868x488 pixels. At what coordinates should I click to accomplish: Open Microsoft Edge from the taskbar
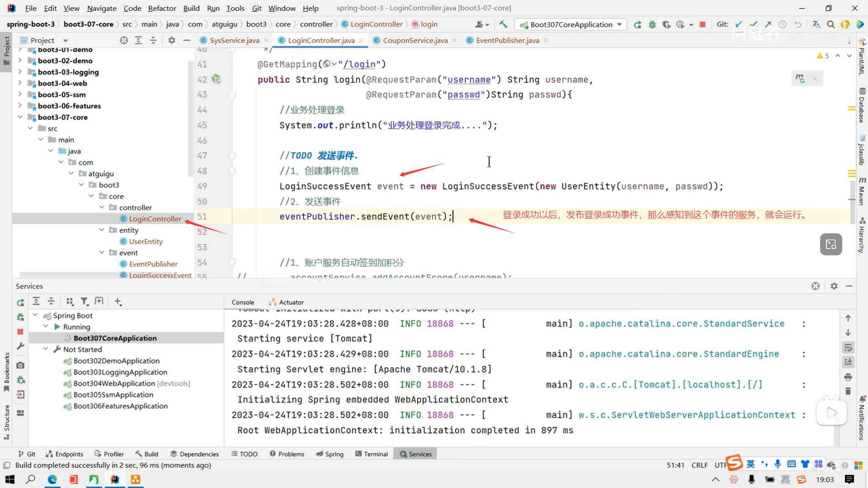(x=52, y=479)
